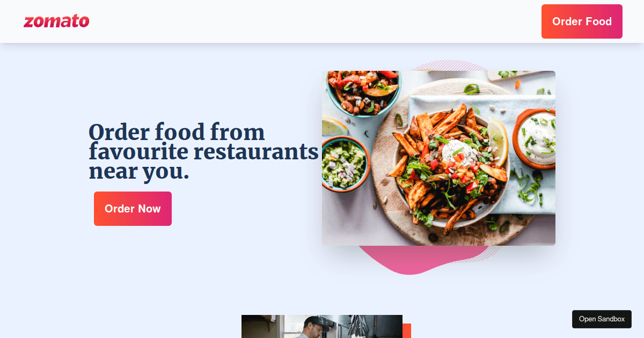Click the zomato logo
Viewport: 644px width, 338px height.
tap(56, 21)
